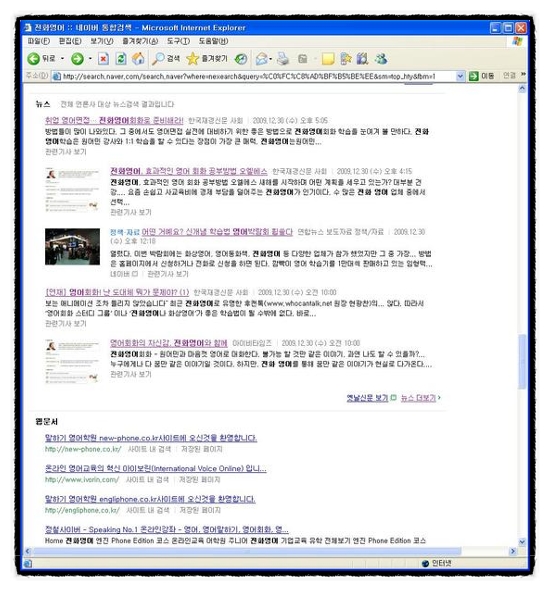550x591 pixels.
Task: Expand the Mail icon dropdown arrow
Action: [270, 58]
